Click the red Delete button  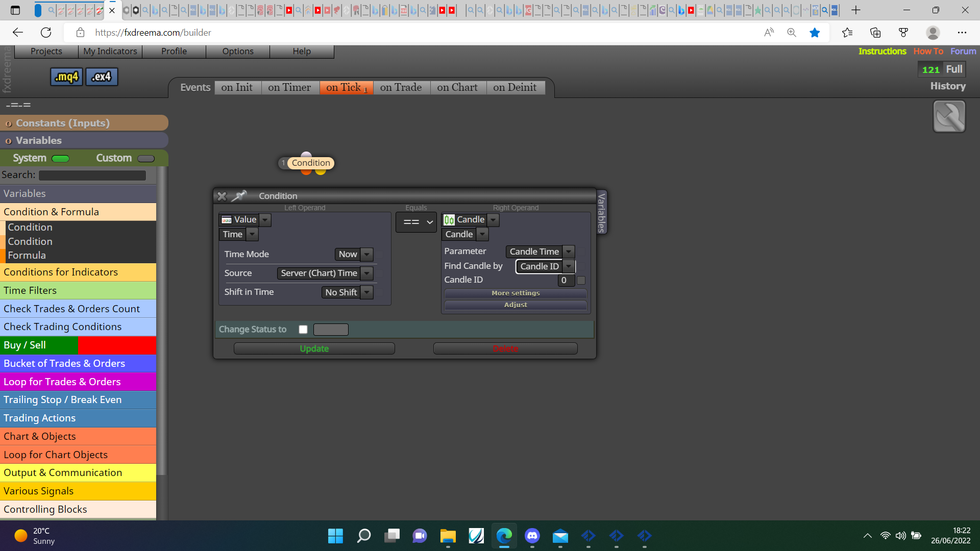pyautogui.click(x=505, y=348)
